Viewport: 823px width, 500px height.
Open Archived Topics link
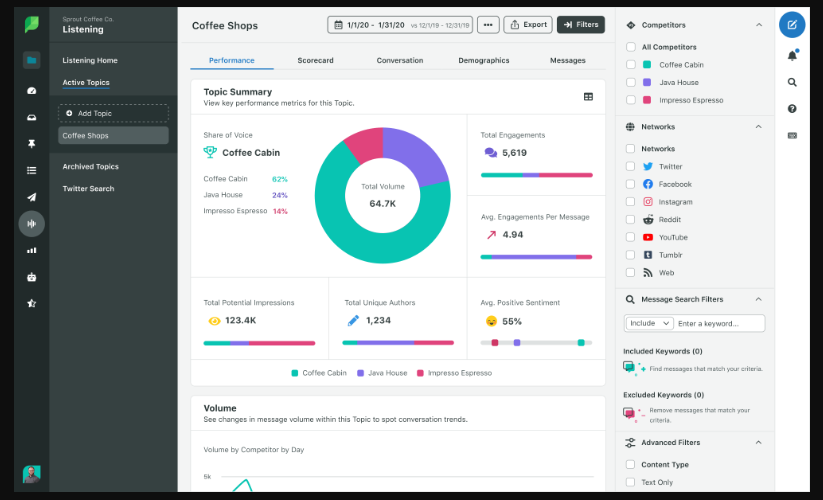[91, 166]
